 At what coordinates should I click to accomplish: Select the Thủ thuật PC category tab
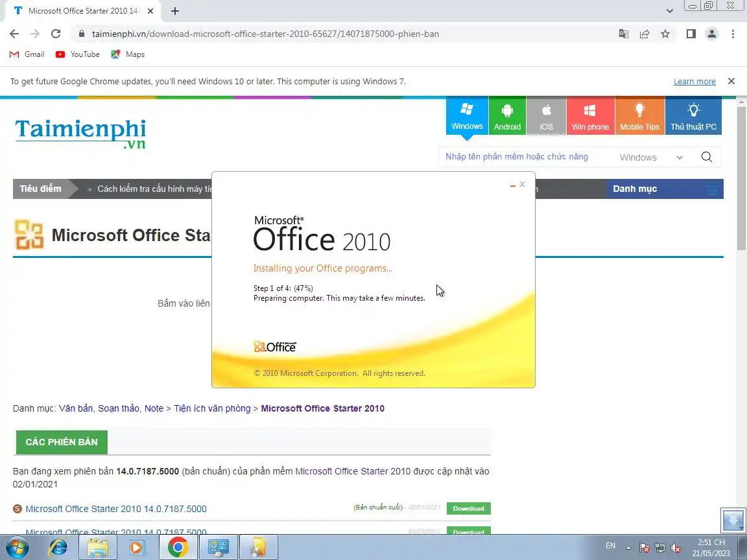pos(694,116)
